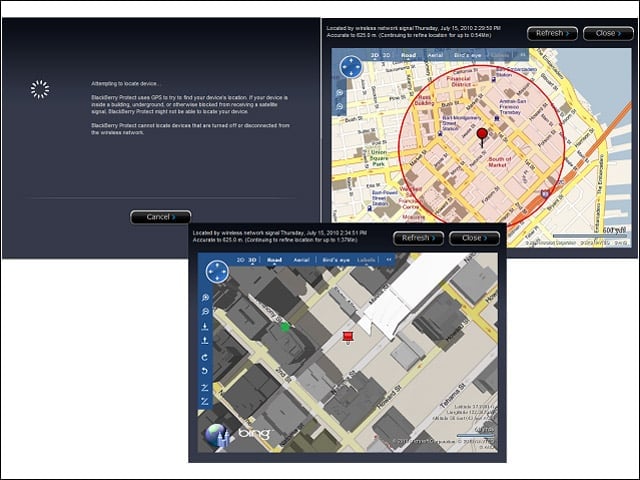Click red pushpin on the 2D road map

coord(482,137)
